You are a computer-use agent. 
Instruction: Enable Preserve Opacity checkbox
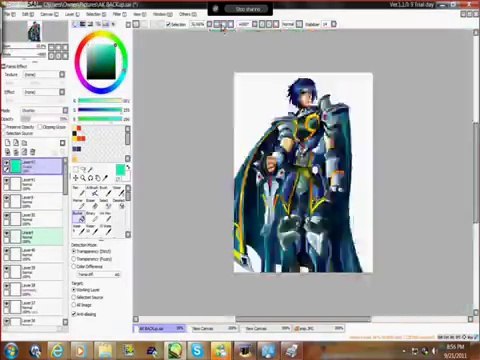4,127
